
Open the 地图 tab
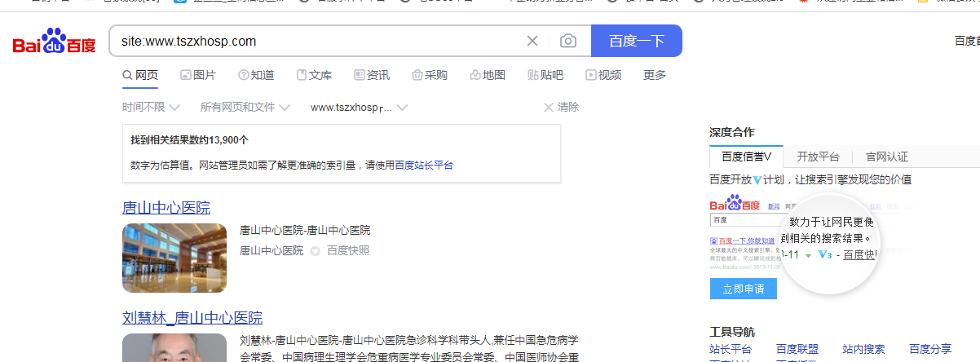point(488,75)
